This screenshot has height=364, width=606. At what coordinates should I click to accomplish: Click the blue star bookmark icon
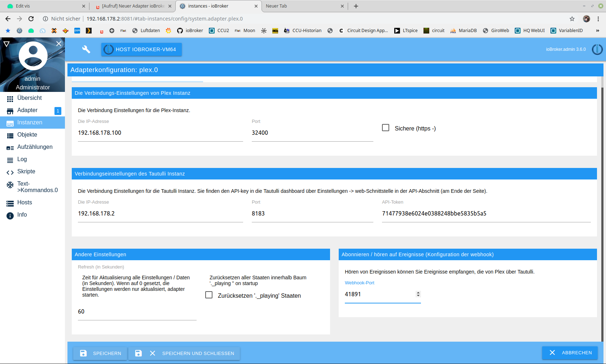8,31
